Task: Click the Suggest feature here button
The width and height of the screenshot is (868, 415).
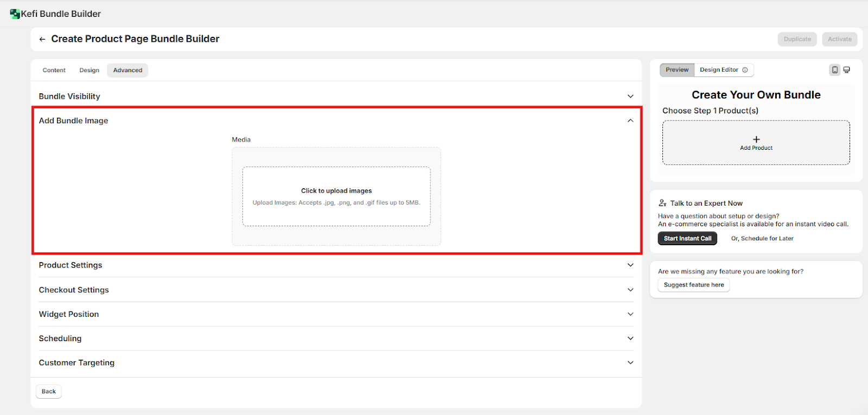Action: [693, 285]
